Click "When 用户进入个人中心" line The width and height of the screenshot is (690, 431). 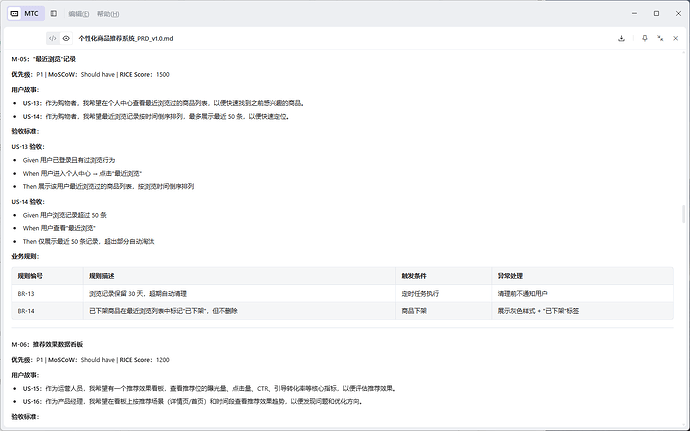[82, 173]
